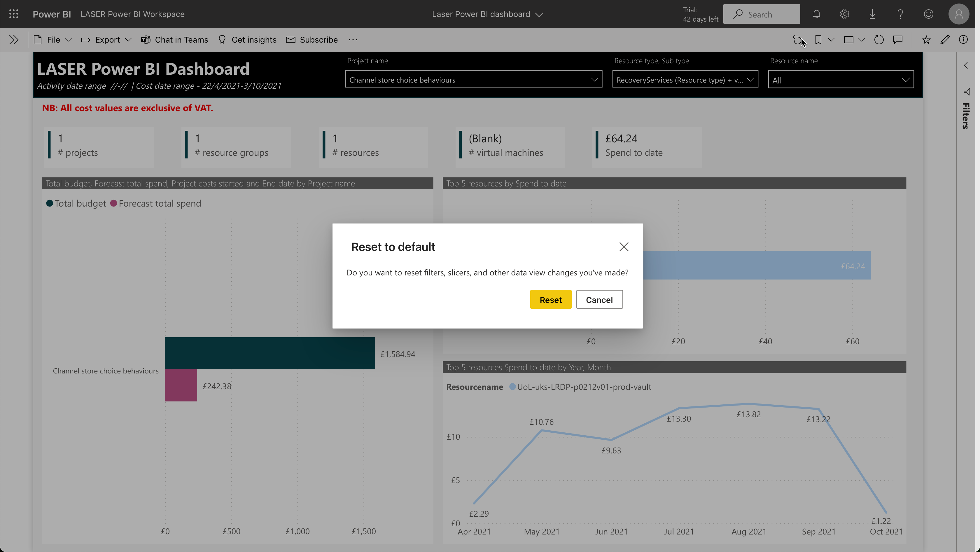The image size is (980, 552).
Task: Click UoL-uks-LRDP-p0212v01-prod-vault legend item
Action: click(x=580, y=387)
